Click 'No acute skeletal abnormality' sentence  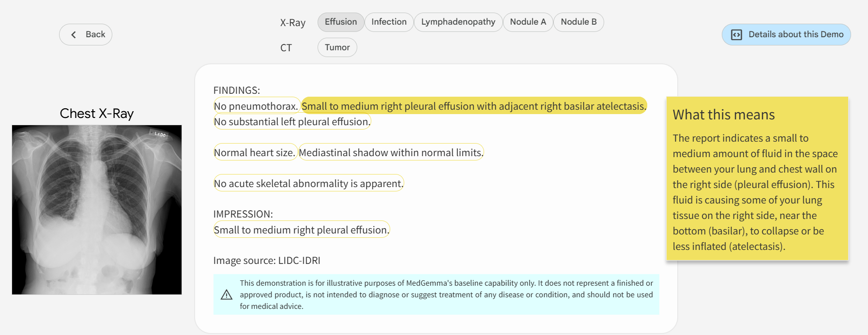(308, 184)
